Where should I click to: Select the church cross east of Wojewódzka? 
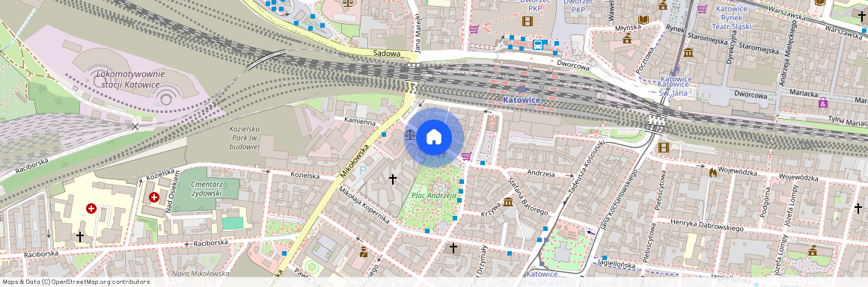coord(858,209)
